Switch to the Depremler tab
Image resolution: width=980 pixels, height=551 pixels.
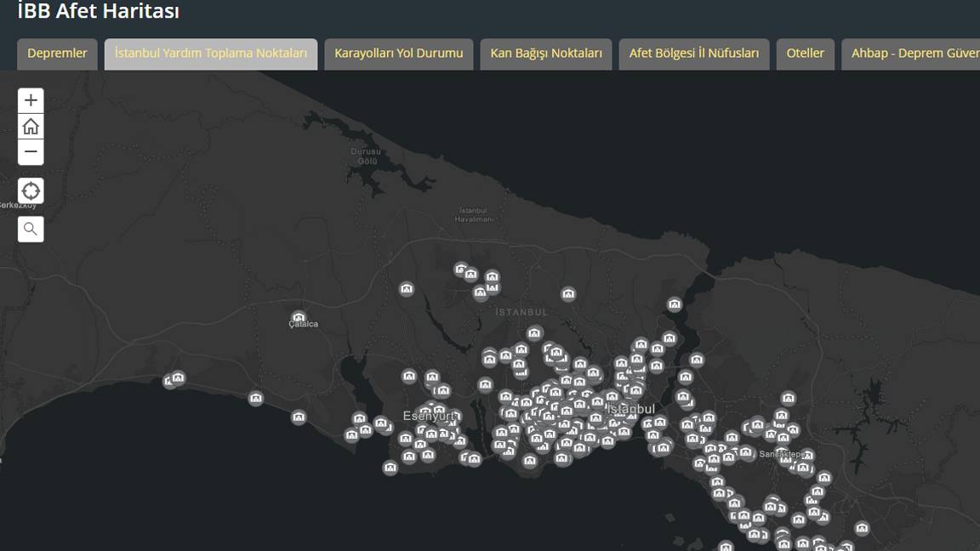click(x=57, y=54)
